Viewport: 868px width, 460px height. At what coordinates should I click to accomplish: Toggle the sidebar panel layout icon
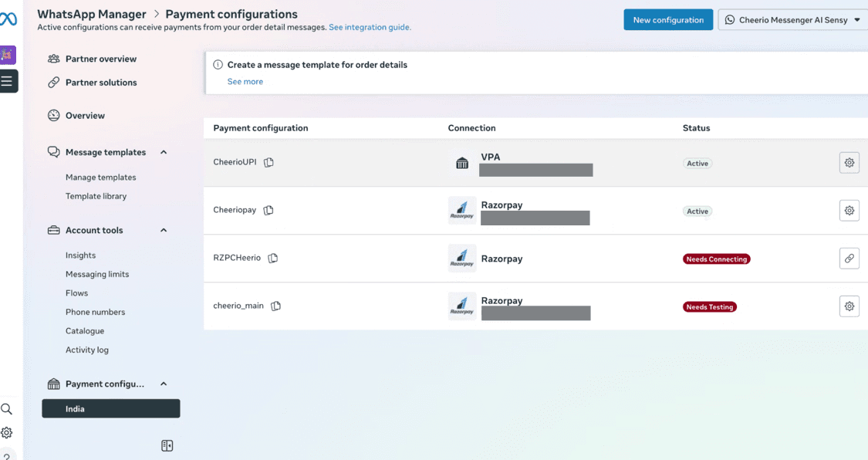point(167,446)
